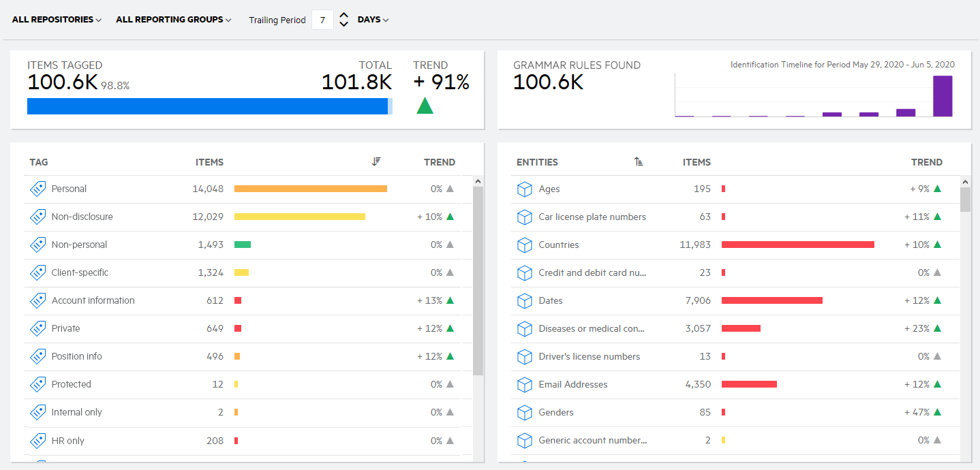This screenshot has width=980, height=470.
Task: Click the entities list scrollbar thumb
Action: 965,200
